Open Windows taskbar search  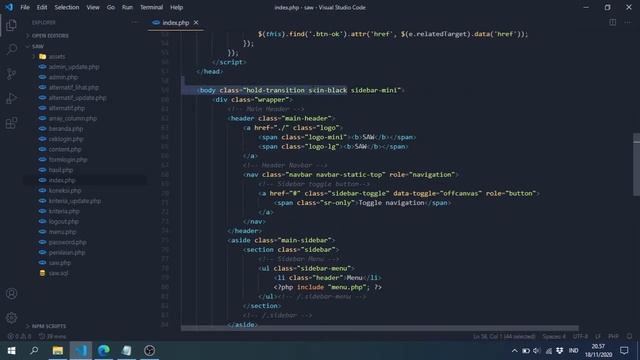[34, 351]
